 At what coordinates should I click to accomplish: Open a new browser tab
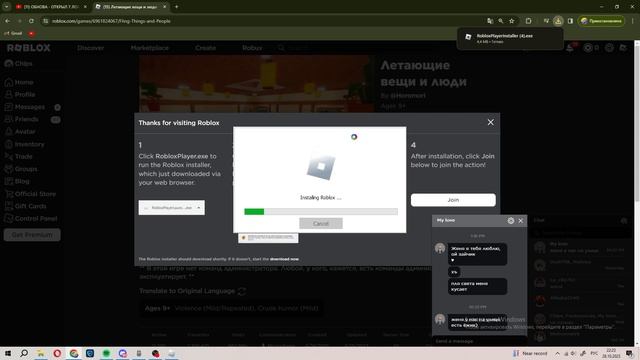pos(176,7)
